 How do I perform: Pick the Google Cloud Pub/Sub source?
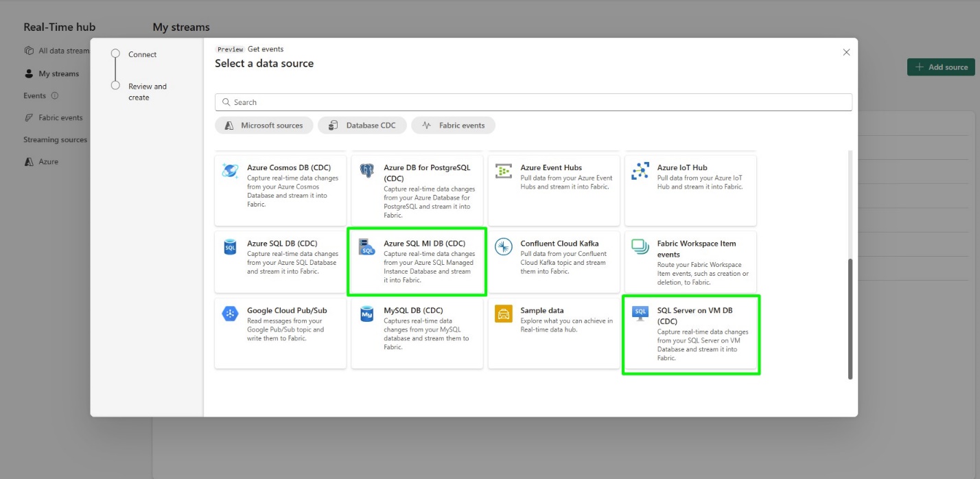pyautogui.click(x=281, y=334)
